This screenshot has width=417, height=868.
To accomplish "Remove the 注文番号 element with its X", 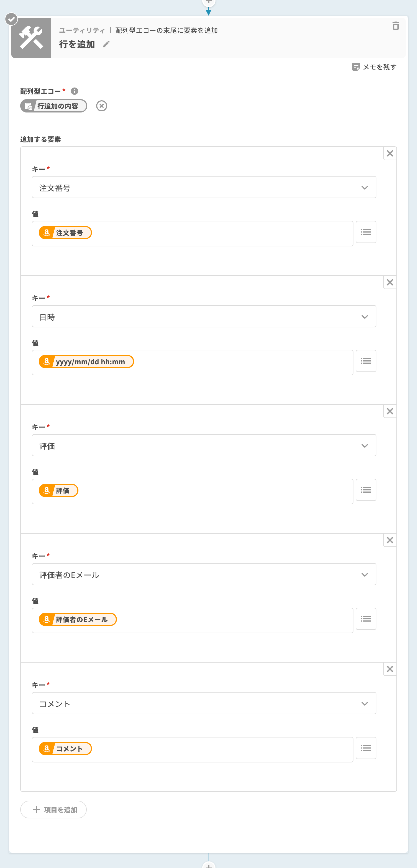I will (390, 153).
